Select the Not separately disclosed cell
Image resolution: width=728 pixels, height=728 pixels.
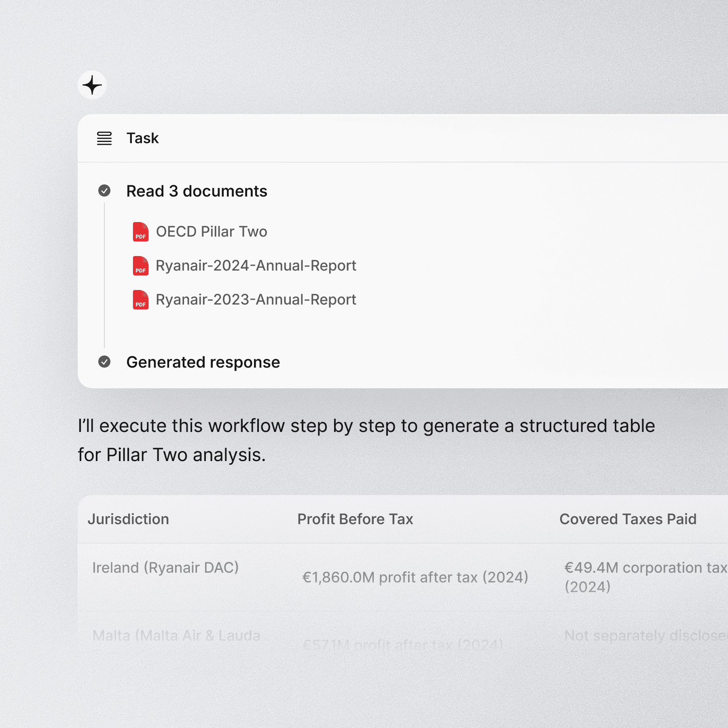[x=646, y=636]
